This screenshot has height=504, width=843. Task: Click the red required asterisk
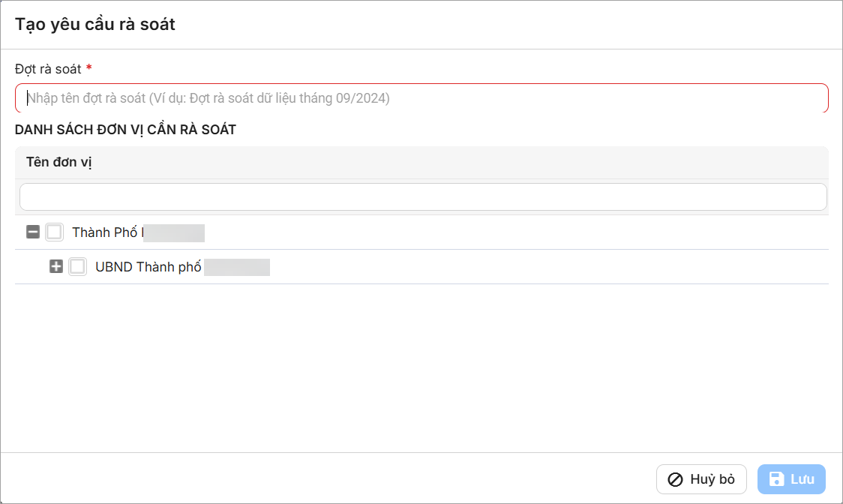pos(88,67)
